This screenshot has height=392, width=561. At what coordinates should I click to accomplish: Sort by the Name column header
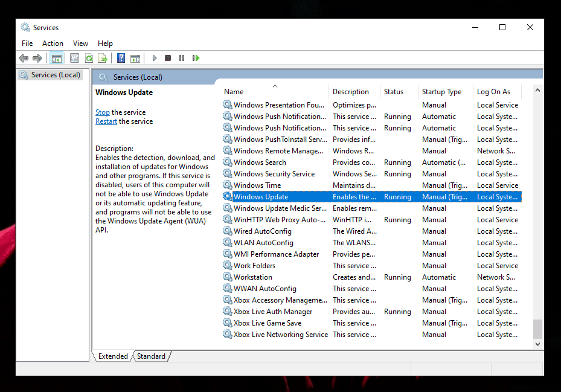pos(274,92)
